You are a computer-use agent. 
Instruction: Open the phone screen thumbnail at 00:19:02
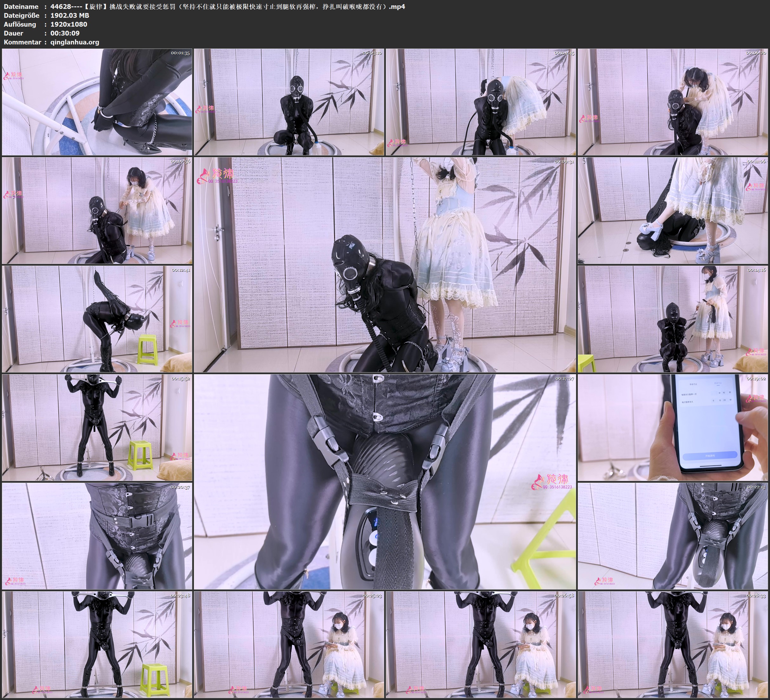click(673, 427)
